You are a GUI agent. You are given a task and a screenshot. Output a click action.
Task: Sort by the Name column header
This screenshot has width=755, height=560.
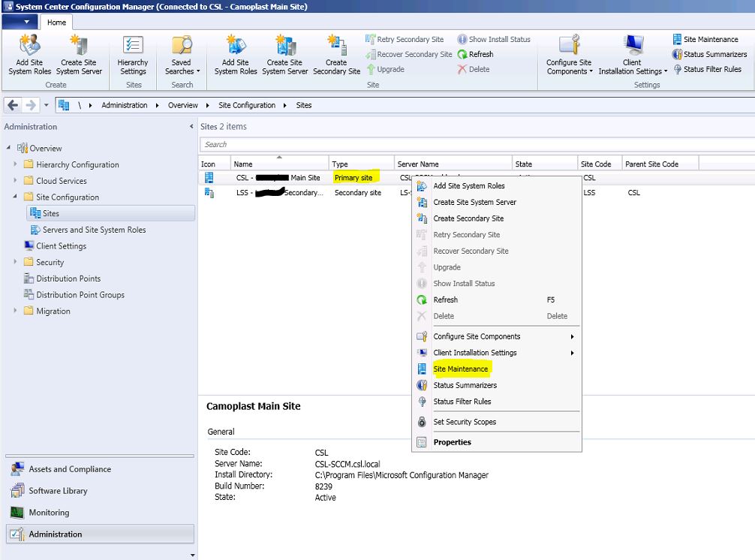pos(279,164)
